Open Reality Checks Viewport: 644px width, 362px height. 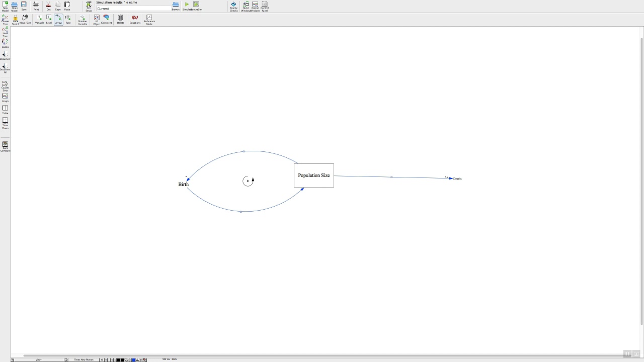233,6
